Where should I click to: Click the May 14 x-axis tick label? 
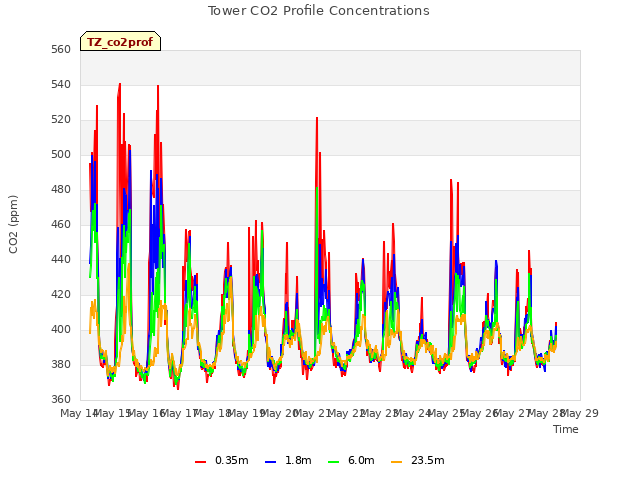pos(79,413)
